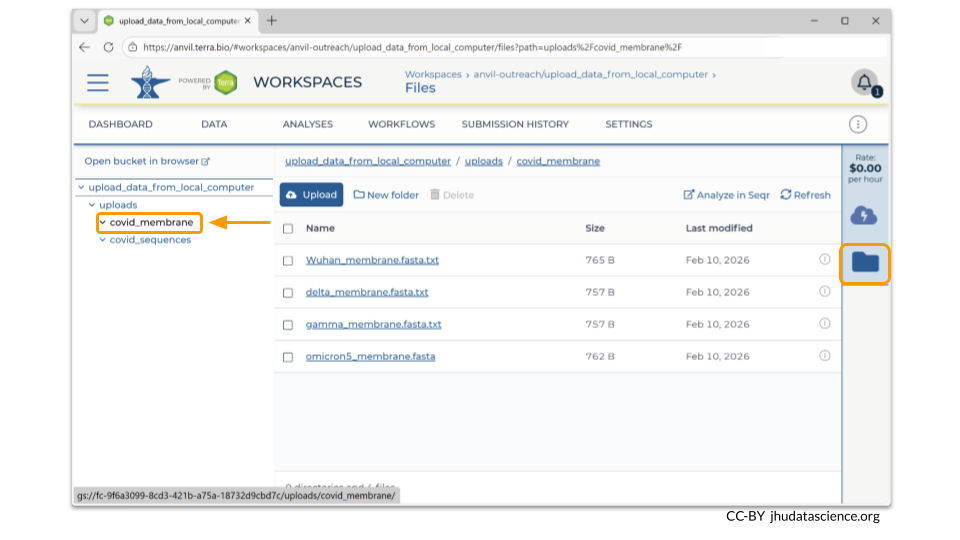The width and height of the screenshot is (960, 540).
Task: Open the SETTINGS tab
Action: click(629, 124)
